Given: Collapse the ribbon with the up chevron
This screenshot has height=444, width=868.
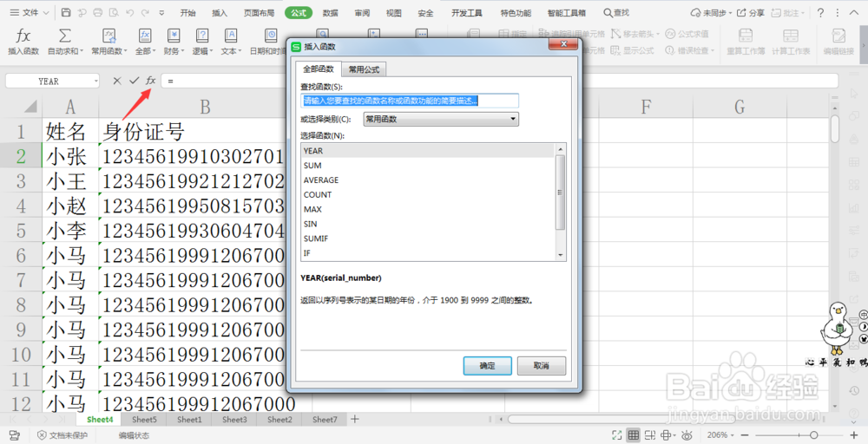Looking at the screenshot, I should [853, 12].
